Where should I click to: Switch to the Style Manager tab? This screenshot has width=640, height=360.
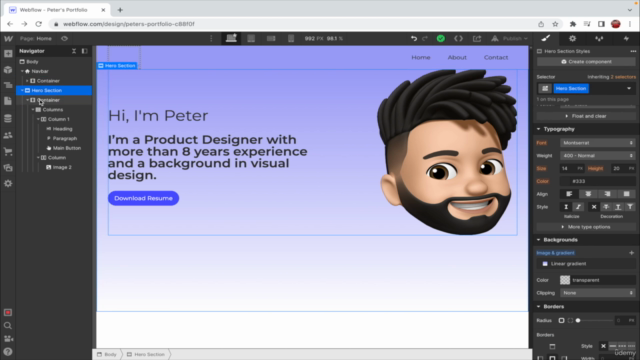click(x=599, y=38)
